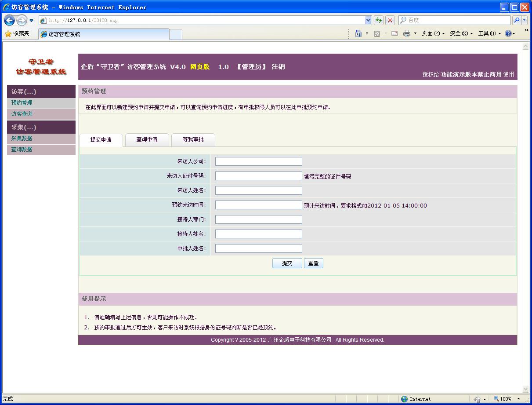Open the 安全(S) menu

click(461, 33)
